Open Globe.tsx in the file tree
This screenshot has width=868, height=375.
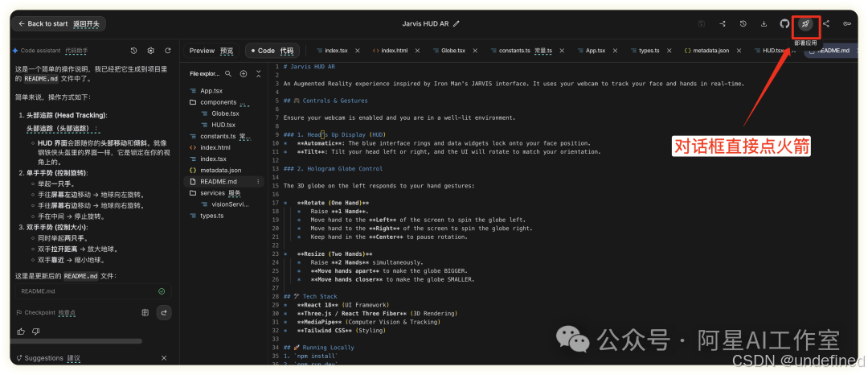tap(224, 113)
